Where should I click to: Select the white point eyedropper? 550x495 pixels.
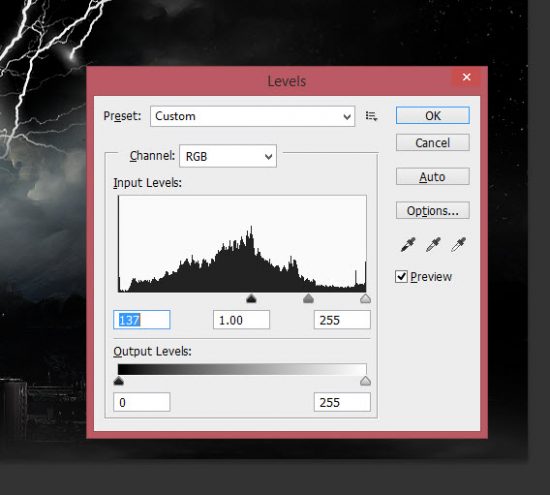tap(458, 245)
